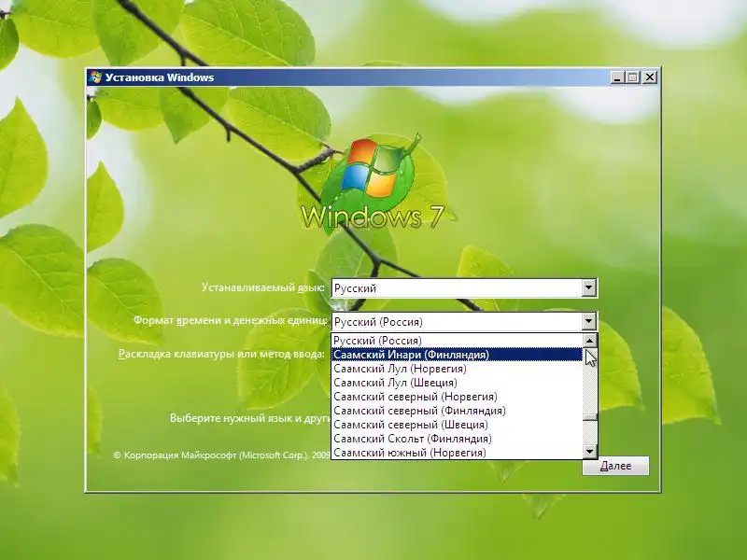Click the Windows setup title bar icon
747x560 pixels.
coord(96,77)
